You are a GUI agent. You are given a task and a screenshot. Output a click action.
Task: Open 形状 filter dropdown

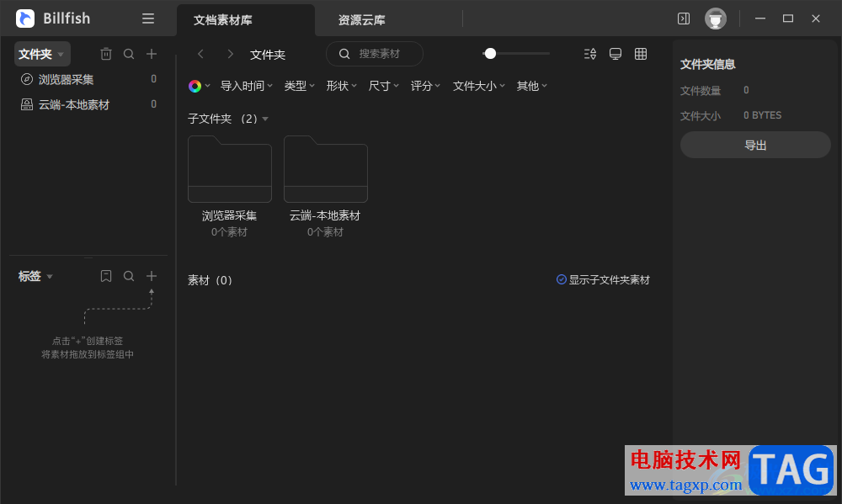[342, 86]
